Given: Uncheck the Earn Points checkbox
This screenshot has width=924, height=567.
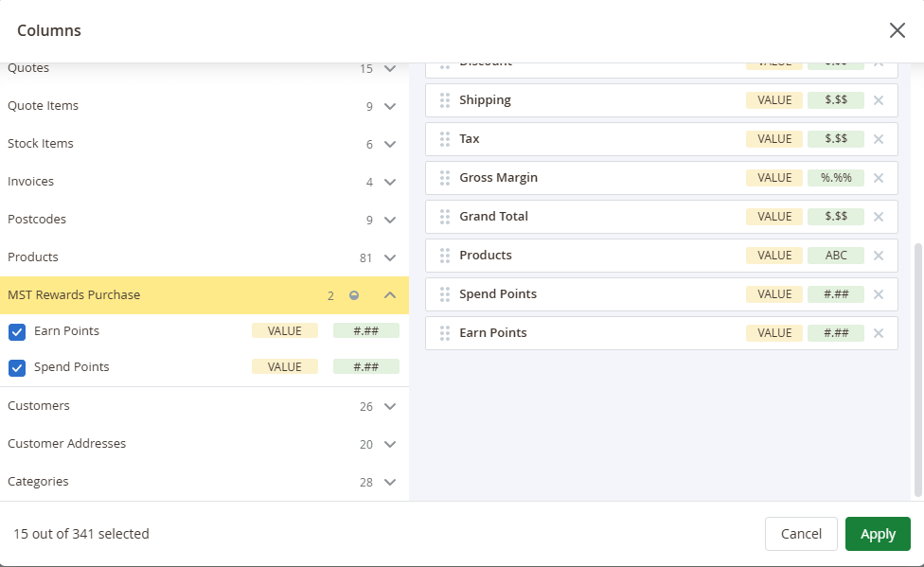Looking at the screenshot, I should point(17,331).
